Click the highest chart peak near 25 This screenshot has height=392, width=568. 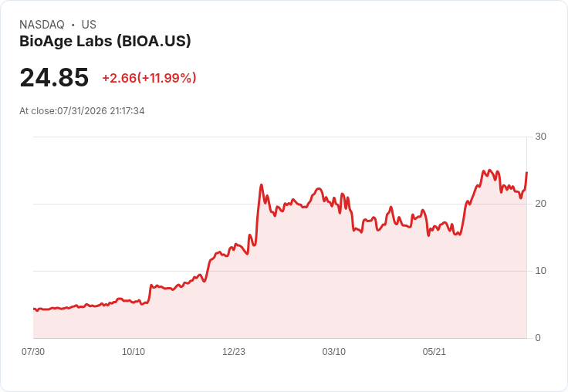pyautogui.click(x=489, y=170)
